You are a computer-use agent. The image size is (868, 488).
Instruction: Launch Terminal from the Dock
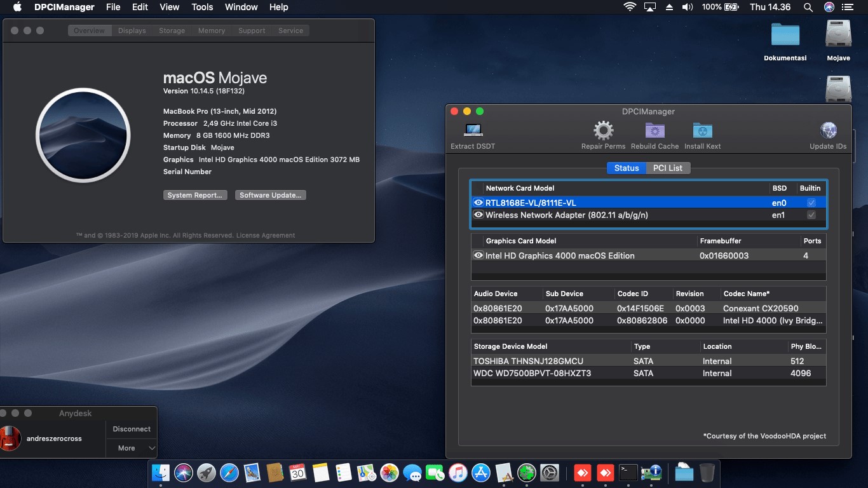click(628, 473)
